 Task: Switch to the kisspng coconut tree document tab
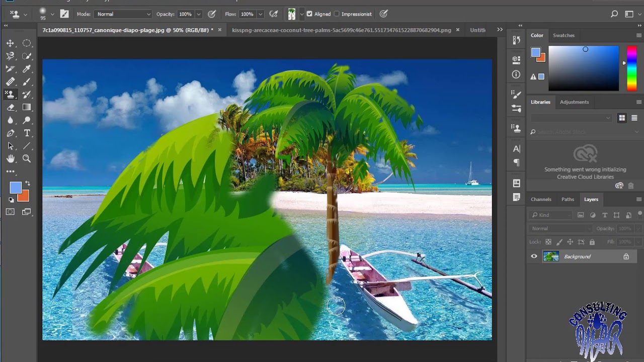(342, 30)
